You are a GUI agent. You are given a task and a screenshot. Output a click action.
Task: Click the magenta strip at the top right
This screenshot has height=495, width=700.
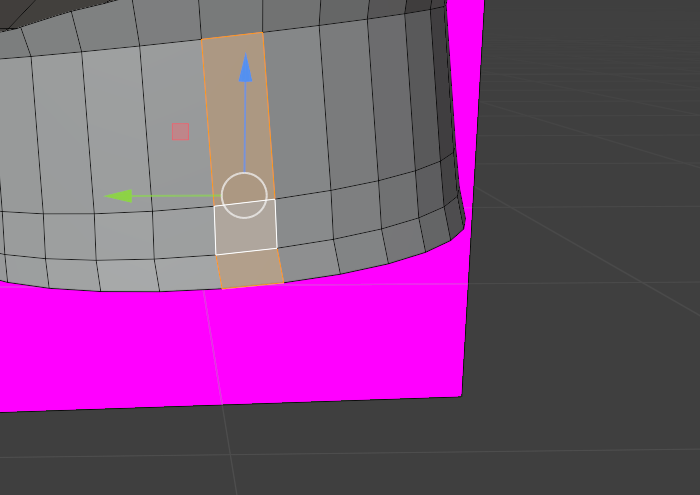pyautogui.click(x=465, y=60)
